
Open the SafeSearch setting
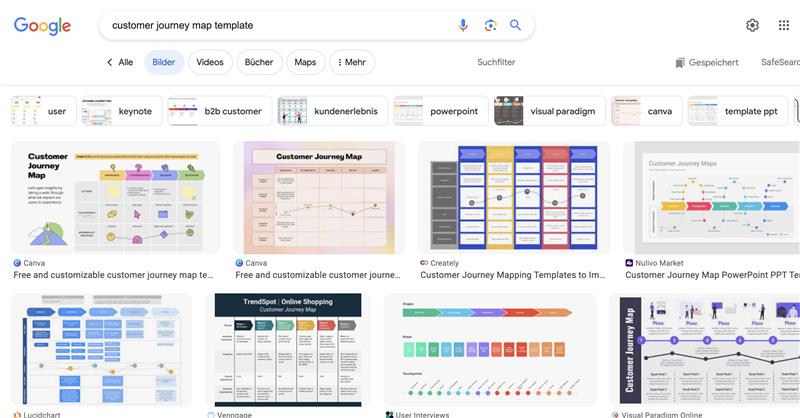[x=780, y=62]
